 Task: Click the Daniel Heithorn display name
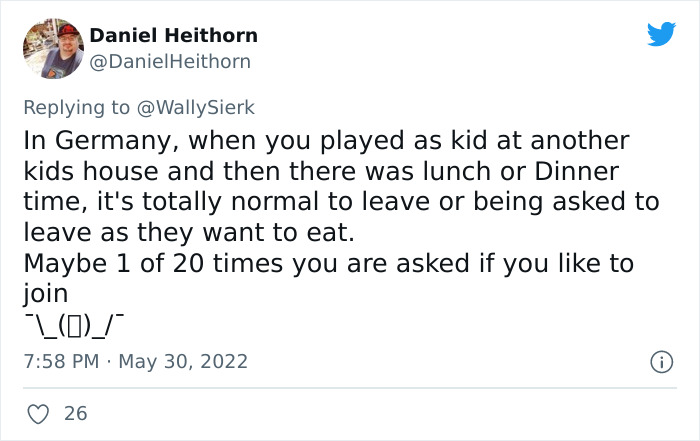[173, 35]
